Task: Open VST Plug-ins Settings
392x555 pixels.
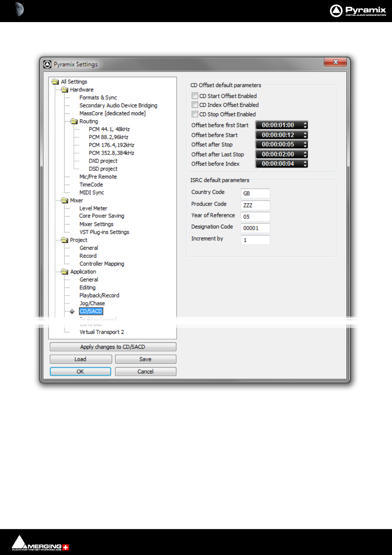Action: [x=104, y=232]
